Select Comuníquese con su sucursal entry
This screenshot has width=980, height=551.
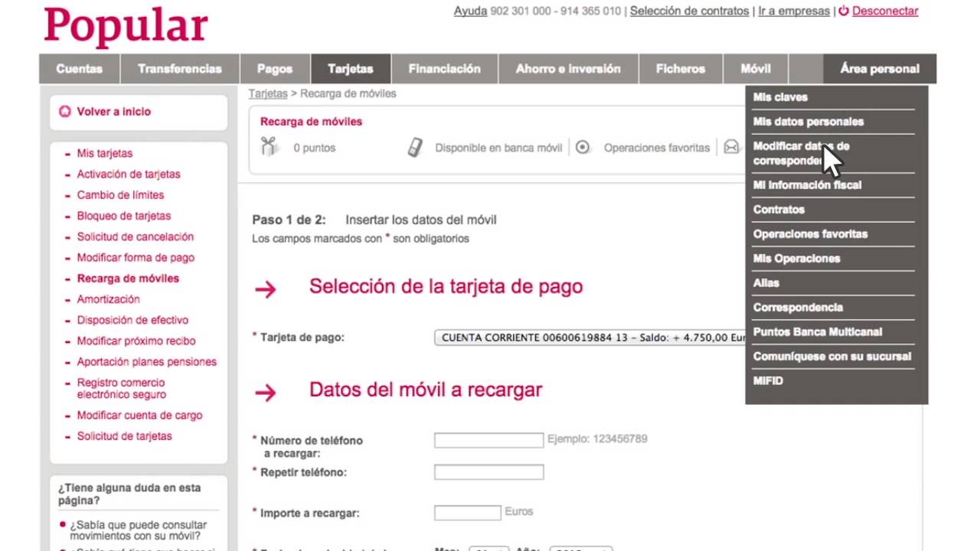point(834,357)
